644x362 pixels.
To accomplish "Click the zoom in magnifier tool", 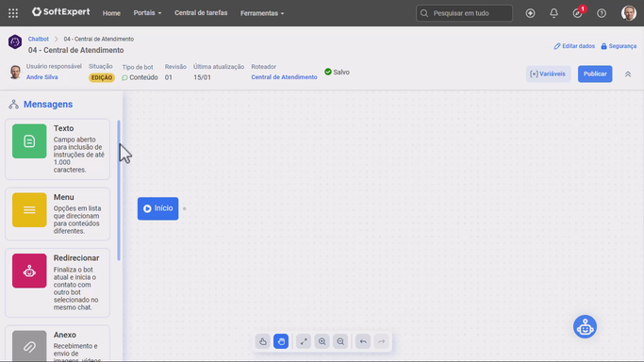I will [x=322, y=341].
